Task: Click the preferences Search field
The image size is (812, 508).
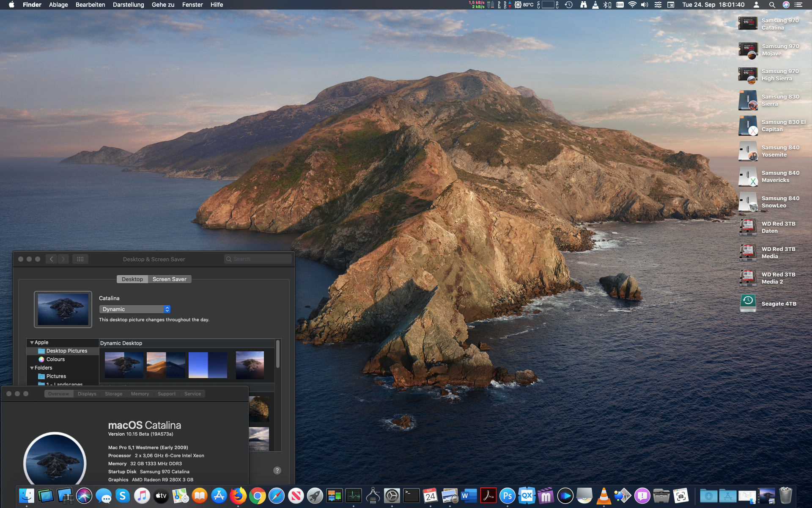Action: [259, 259]
